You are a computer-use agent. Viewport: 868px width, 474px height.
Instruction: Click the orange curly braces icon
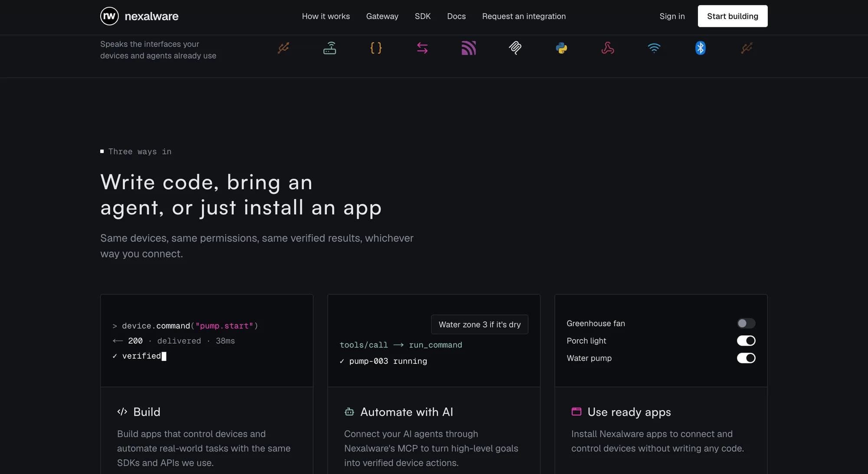376,48
